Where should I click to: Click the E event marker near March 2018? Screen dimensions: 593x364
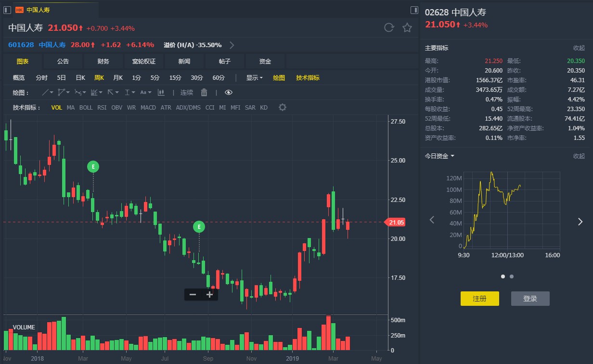click(x=93, y=167)
